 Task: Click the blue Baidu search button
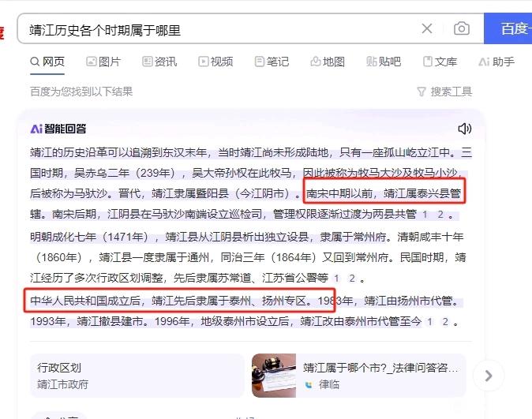508,28
